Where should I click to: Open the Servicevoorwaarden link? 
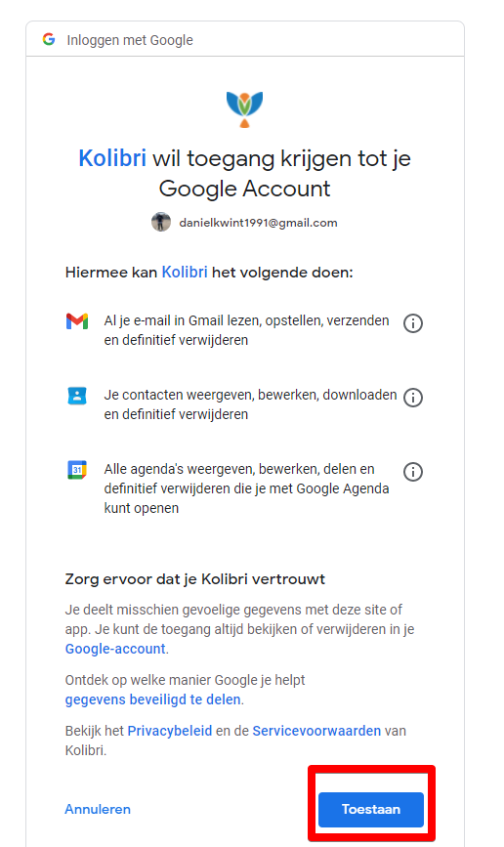pyautogui.click(x=316, y=731)
